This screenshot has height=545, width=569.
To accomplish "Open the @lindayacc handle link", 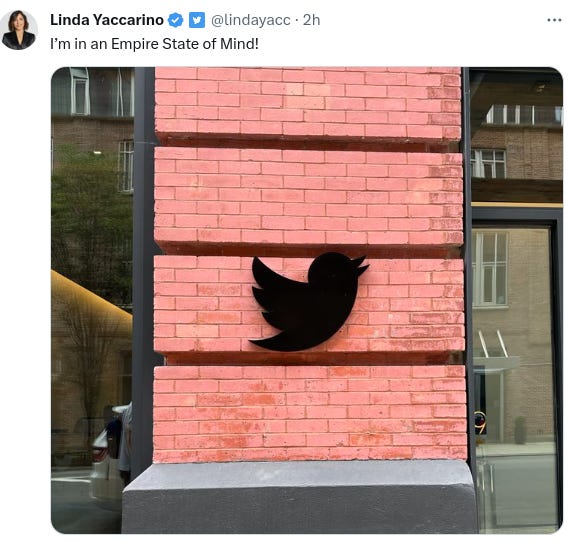I will click(250, 20).
